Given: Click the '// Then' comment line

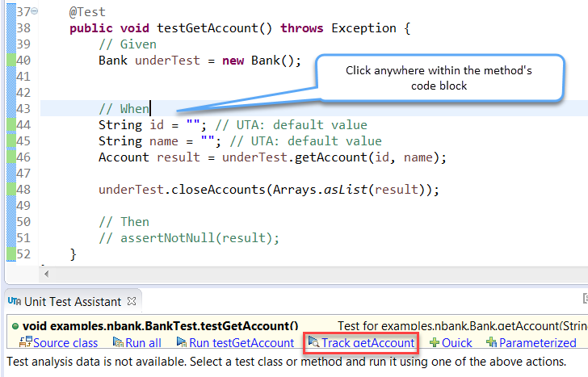Looking at the screenshot, I should coord(124,221).
